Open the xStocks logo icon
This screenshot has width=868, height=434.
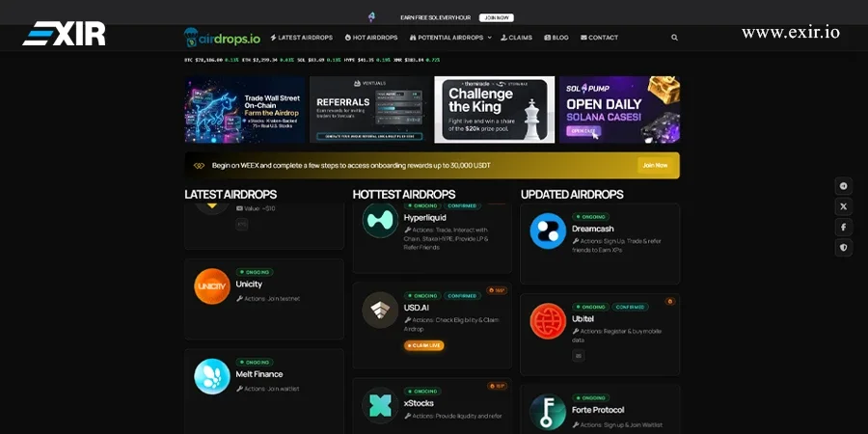tap(380, 406)
